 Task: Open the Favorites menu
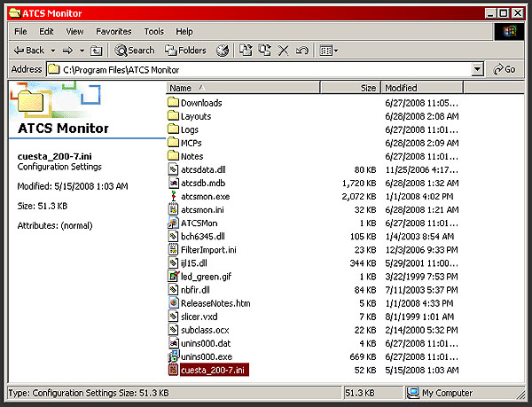click(113, 31)
